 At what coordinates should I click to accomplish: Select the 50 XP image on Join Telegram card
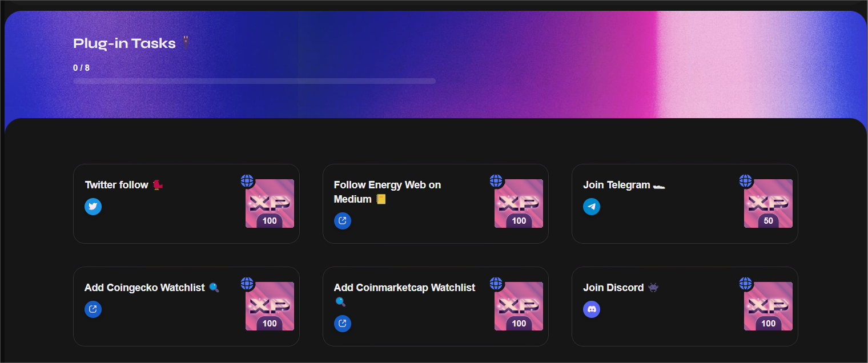[x=768, y=204]
